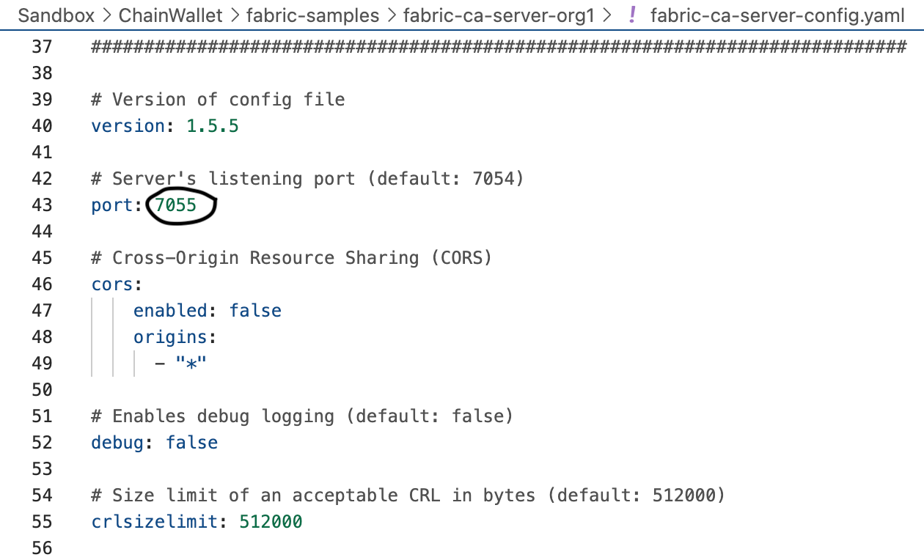This screenshot has height=560, width=924.
Task: Click comment about Server's listening port
Action: point(308,179)
